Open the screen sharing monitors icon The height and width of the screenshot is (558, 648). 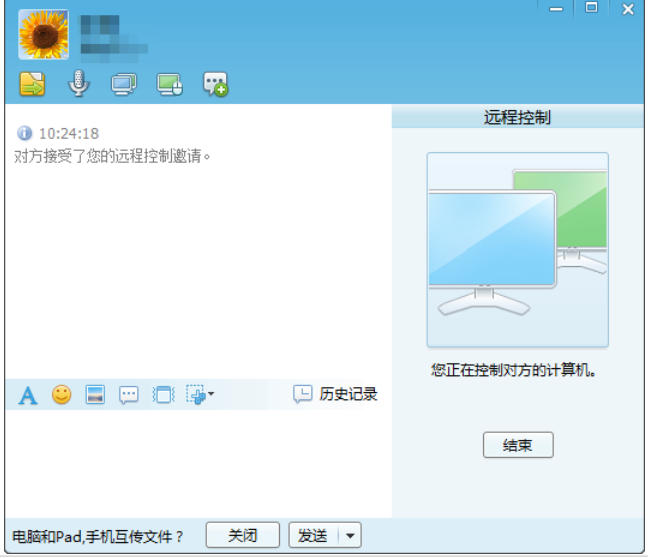(x=124, y=84)
